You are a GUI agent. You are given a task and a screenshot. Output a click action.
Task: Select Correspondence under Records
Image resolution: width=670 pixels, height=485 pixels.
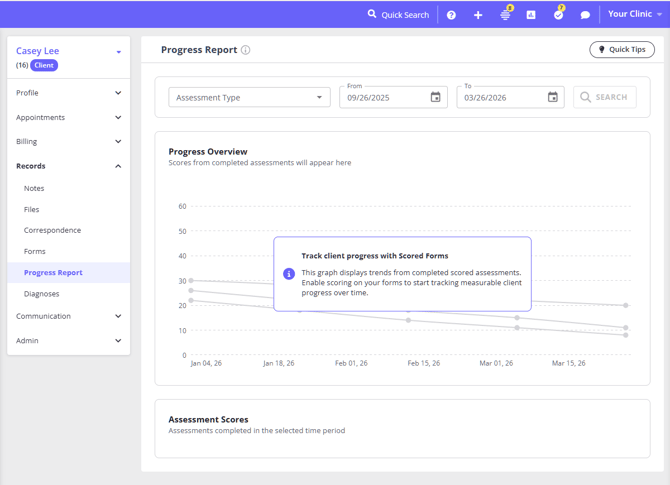(52, 230)
